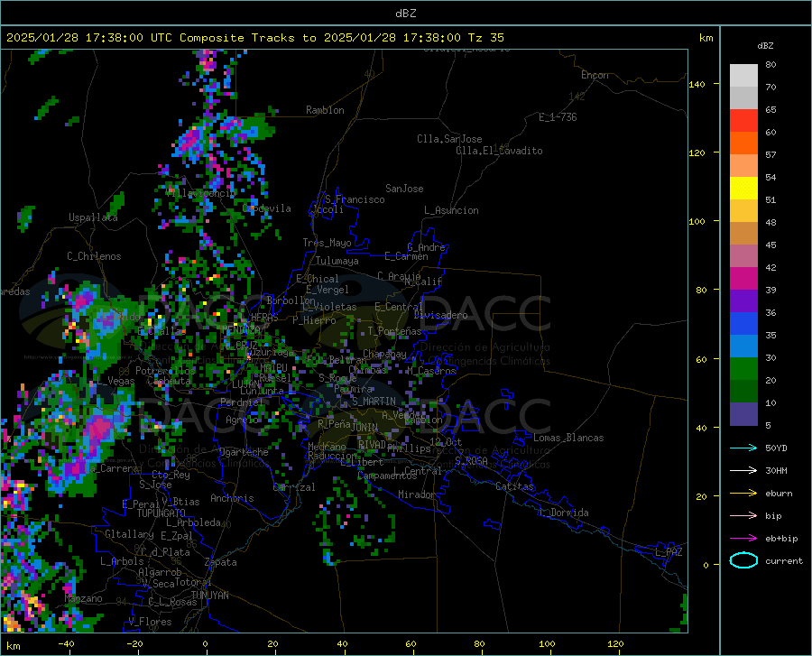The height and width of the screenshot is (656, 812).
Task: Click the Clla.SanJose label
Action: click(449, 139)
